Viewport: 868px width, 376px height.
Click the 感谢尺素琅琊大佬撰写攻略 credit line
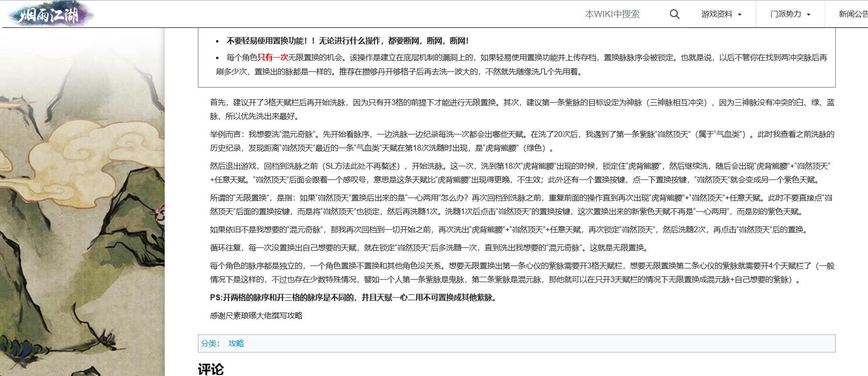pyautogui.click(x=256, y=315)
